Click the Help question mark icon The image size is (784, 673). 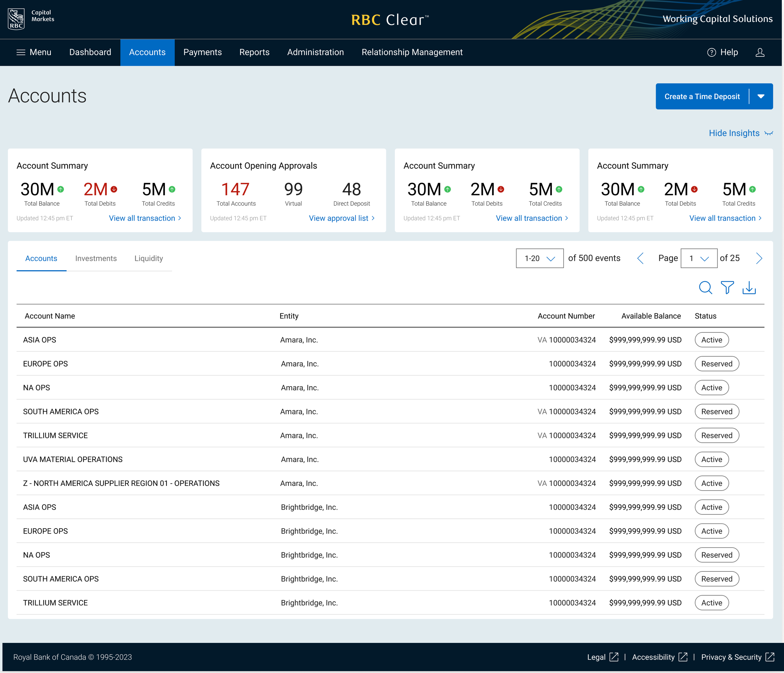[711, 52]
